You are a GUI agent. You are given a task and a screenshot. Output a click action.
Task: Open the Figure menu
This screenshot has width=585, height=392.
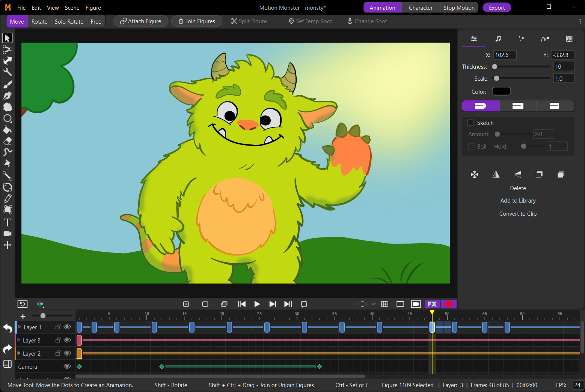tap(93, 8)
